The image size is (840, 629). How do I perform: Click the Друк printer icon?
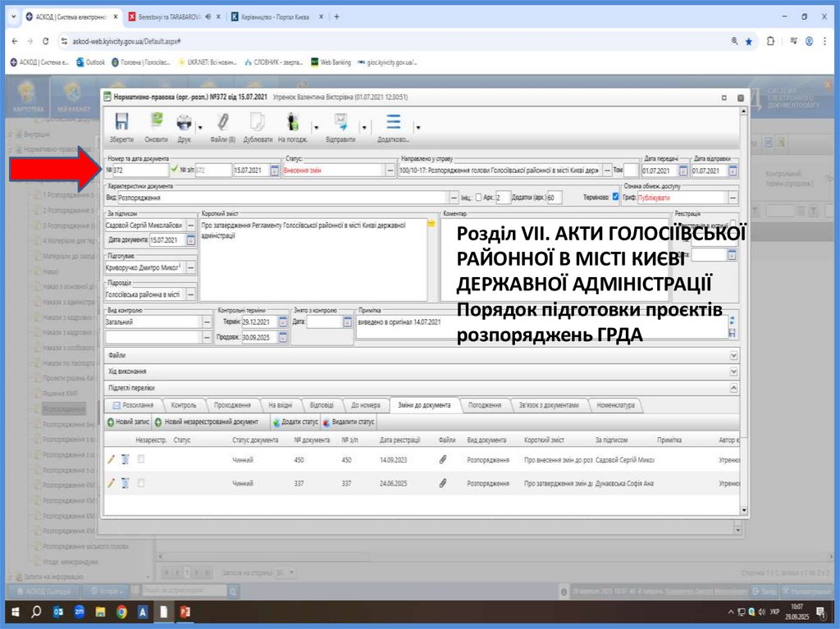184,124
